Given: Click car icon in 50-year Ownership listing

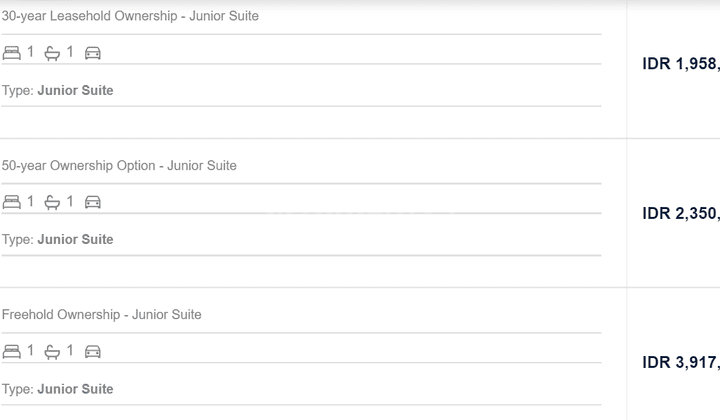Looking at the screenshot, I should [x=92, y=202].
